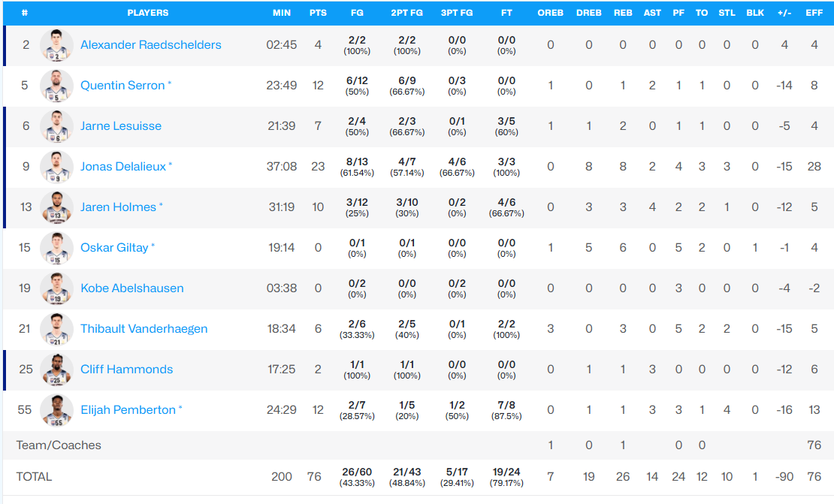Sort table by PTS column header
Screen dimensions: 834x504
318,13
